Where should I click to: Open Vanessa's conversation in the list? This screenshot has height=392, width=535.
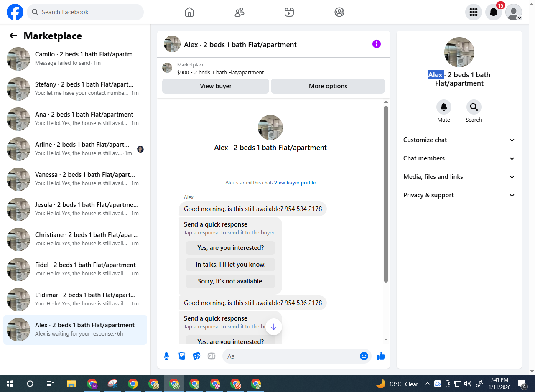point(75,179)
